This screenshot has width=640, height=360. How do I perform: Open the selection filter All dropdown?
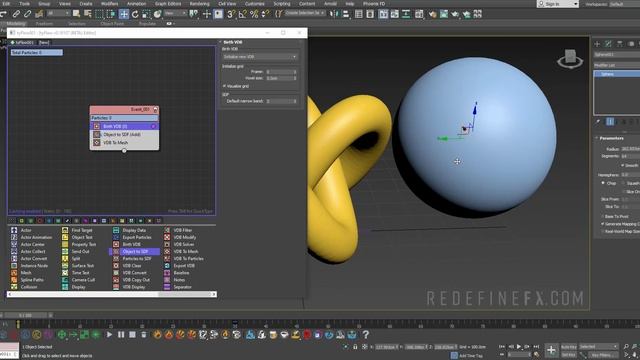click(58, 13)
